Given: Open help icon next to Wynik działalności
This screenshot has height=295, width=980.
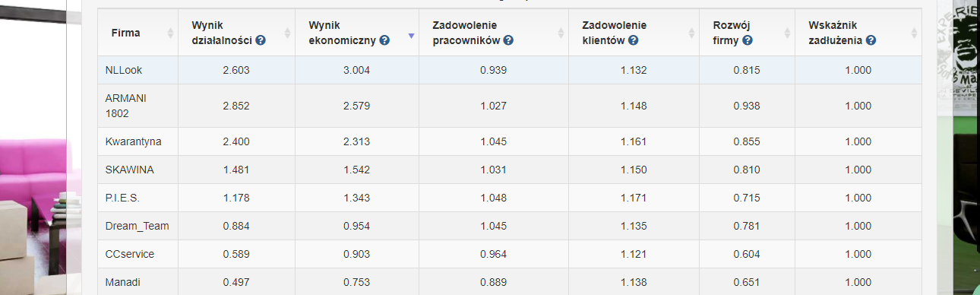Looking at the screenshot, I should [x=261, y=40].
